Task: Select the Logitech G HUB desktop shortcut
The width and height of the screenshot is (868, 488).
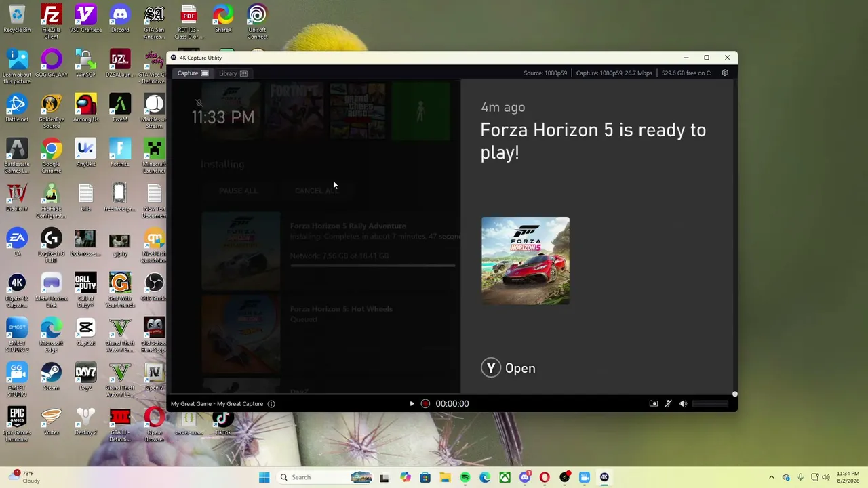Action: click(52, 245)
